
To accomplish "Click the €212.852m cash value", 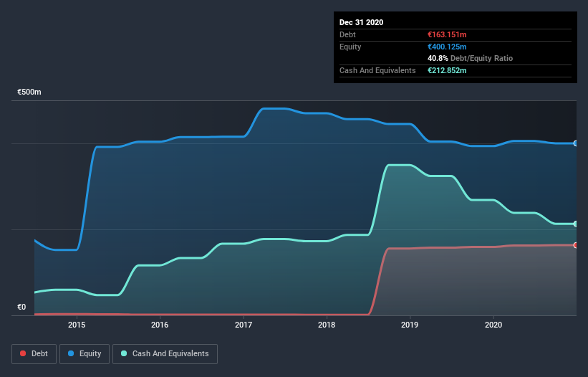I will (447, 70).
